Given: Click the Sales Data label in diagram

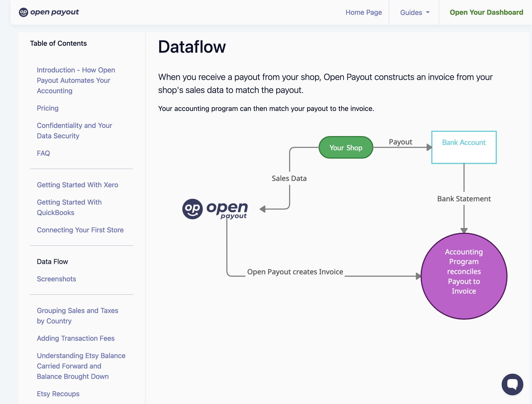Looking at the screenshot, I should (x=289, y=178).
